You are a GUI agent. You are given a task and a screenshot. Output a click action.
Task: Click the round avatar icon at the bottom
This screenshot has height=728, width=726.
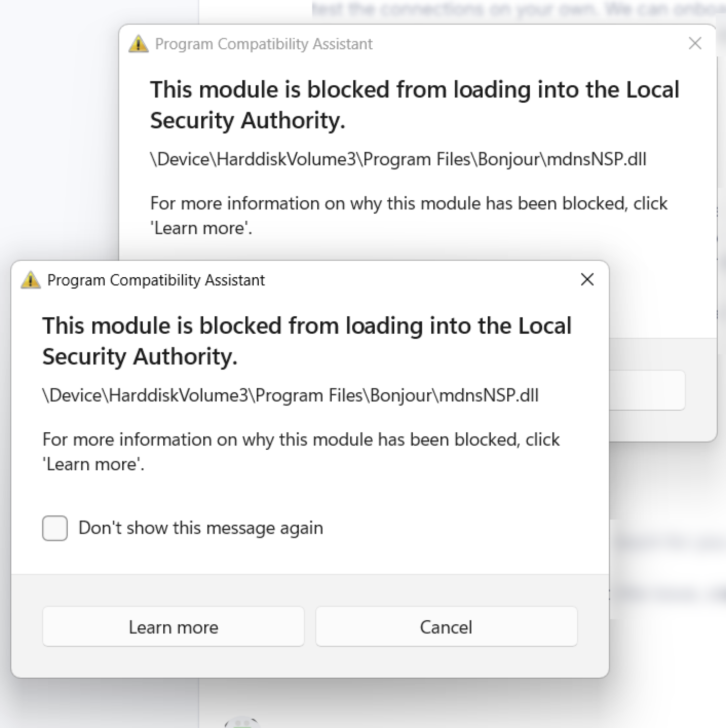[x=242, y=723]
